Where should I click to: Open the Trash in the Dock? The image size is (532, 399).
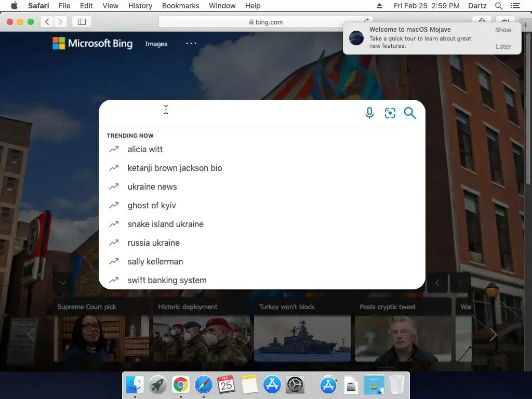click(396, 385)
